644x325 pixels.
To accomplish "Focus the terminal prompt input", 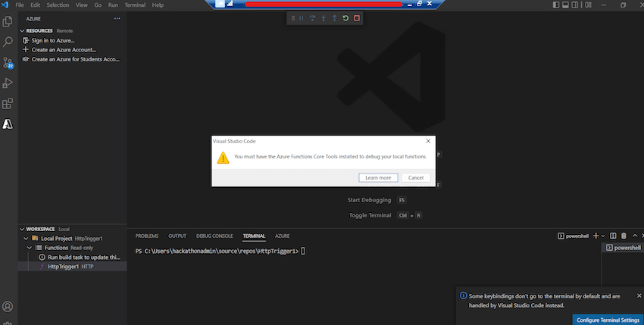I will 303,251.
